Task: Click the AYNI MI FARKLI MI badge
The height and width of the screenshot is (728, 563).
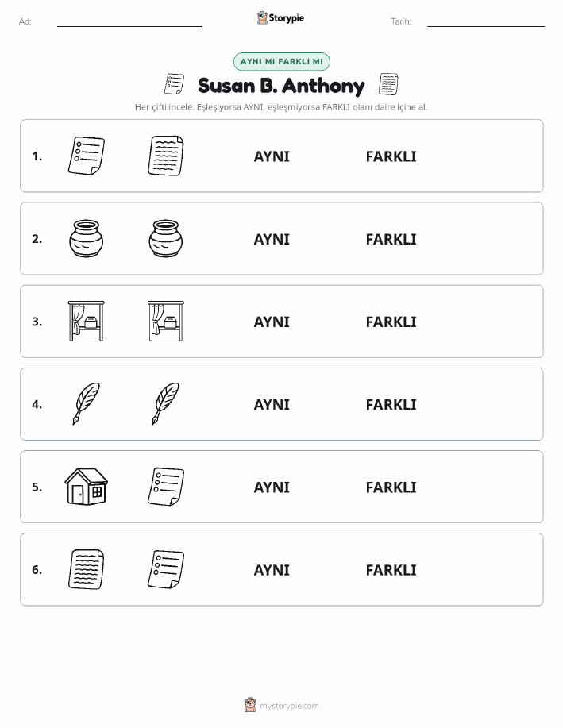Action: pos(281,61)
